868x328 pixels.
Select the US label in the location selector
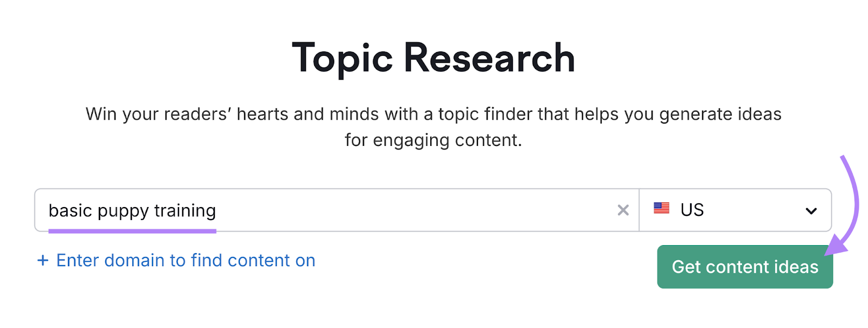tap(692, 209)
